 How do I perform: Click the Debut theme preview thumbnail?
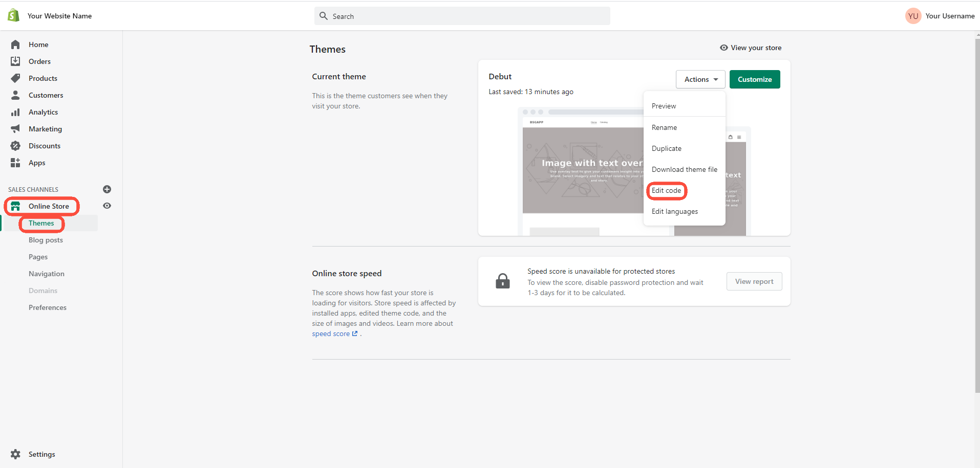click(x=634, y=171)
